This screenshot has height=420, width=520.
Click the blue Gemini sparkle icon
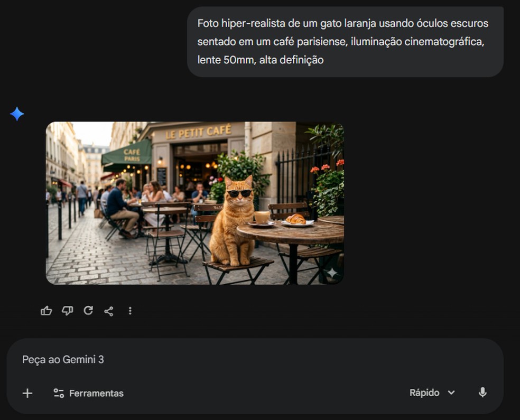17,114
